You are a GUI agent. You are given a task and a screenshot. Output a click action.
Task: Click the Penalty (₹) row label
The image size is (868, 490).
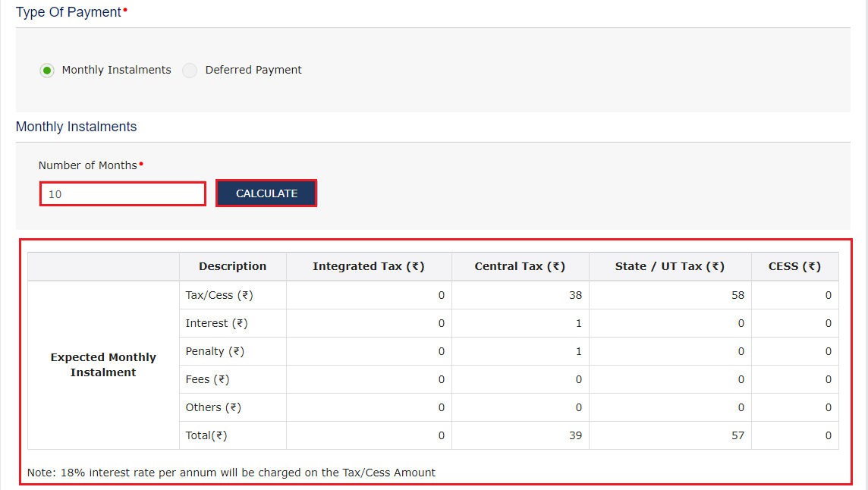[215, 351]
